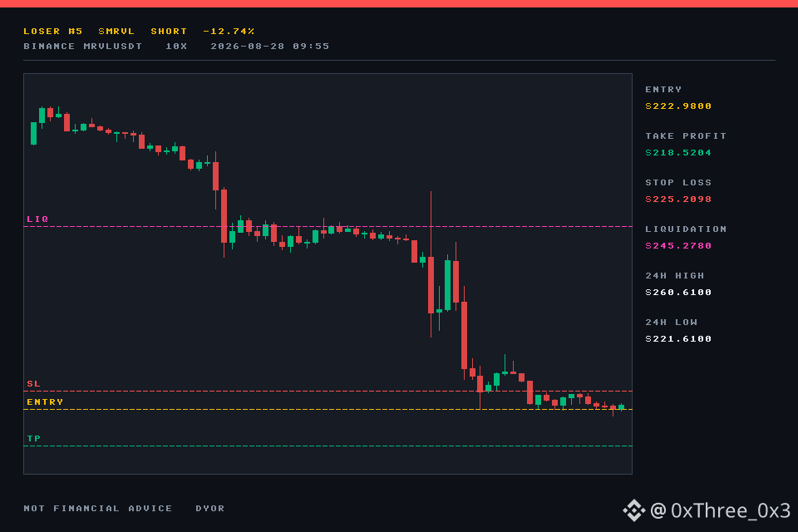The image size is (798, 532).
Task: Click the '24H LOW' heading
Action: (x=672, y=323)
